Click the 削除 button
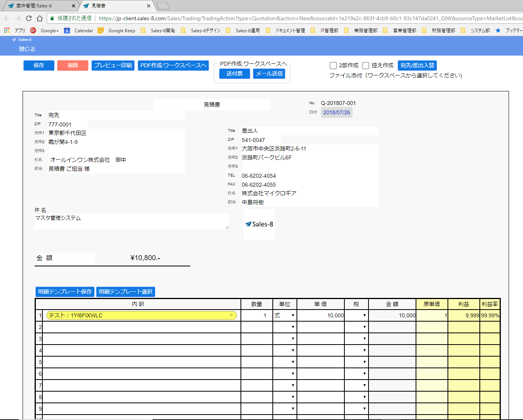Viewport: 523px width, 420px height. (x=73, y=65)
